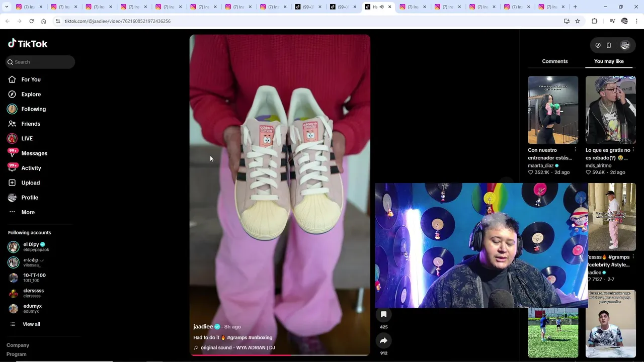The height and width of the screenshot is (362, 644).
Task: Select the You may like tab
Action: (x=609, y=61)
